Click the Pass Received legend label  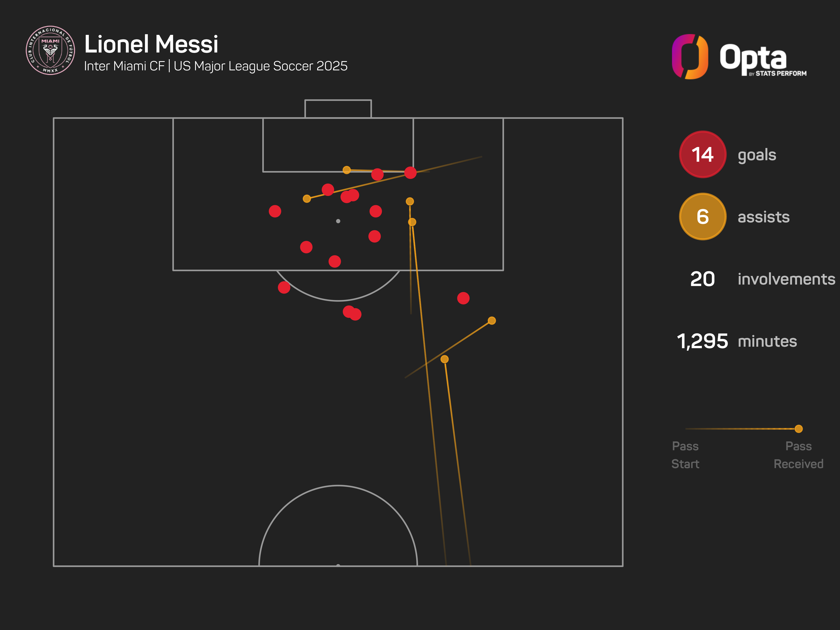(798, 455)
